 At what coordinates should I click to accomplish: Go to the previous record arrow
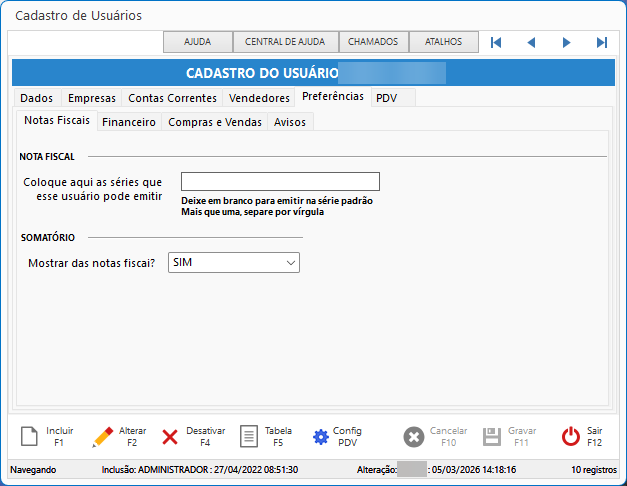click(x=531, y=42)
